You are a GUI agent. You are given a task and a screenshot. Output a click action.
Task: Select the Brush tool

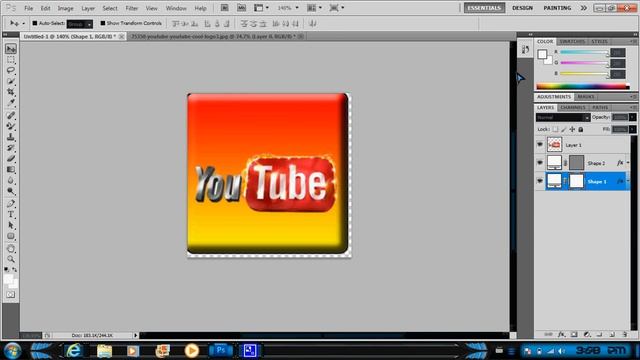(11, 126)
